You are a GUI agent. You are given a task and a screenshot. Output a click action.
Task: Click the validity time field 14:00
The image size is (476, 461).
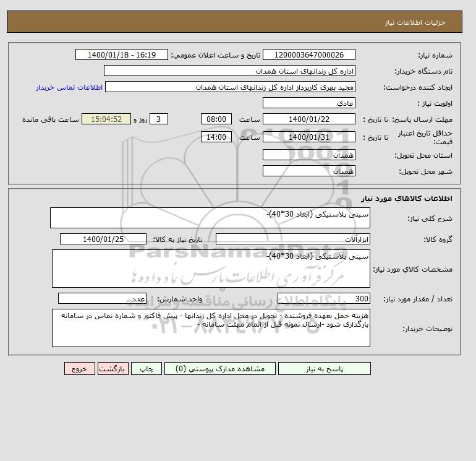pyautogui.click(x=216, y=137)
